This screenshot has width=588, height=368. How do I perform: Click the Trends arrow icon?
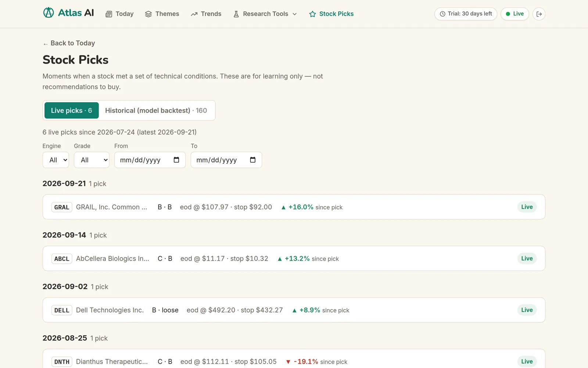pyautogui.click(x=194, y=14)
